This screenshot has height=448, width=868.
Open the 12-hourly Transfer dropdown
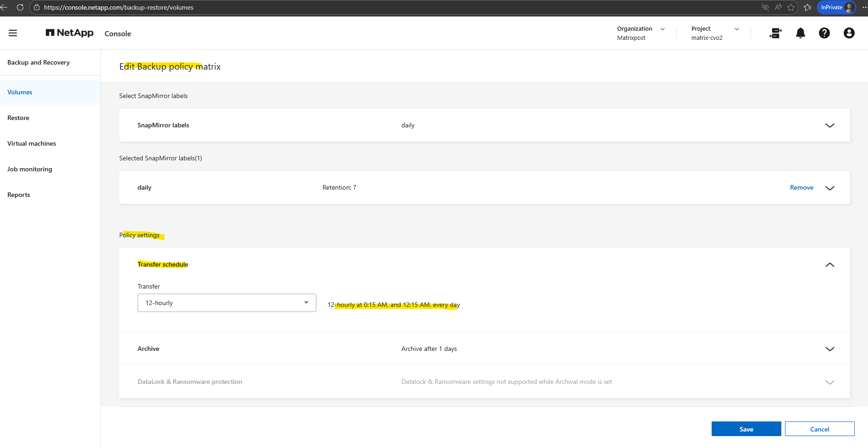(227, 303)
